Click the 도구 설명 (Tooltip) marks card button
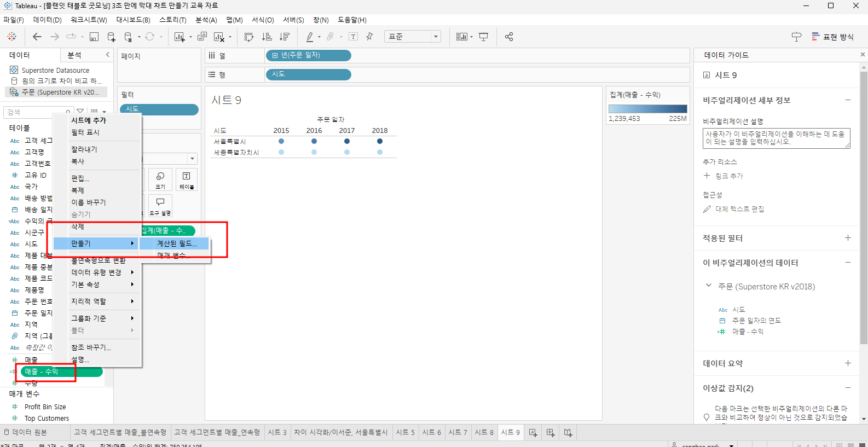868x447 pixels. (160, 206)
